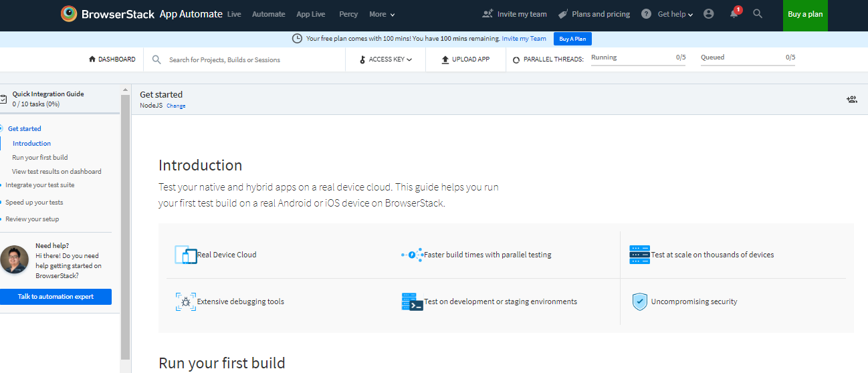Click the access key icon
This screenshot has width=868, height=373.
(362, 59)
